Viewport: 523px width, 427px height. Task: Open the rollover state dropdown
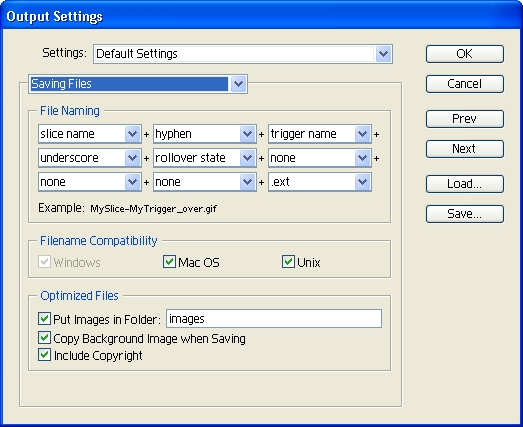(x=205, y=158)
